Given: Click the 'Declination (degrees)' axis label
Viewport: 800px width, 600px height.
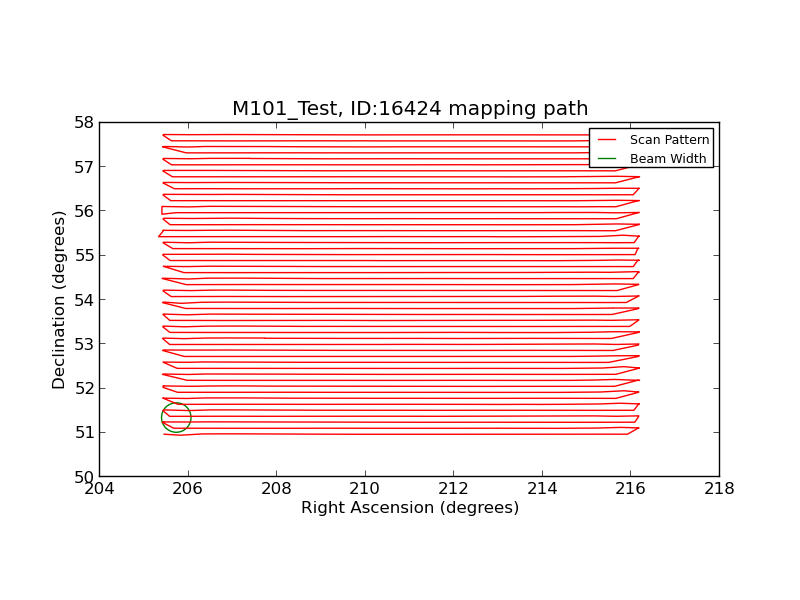Looking at the screenshot, I should [x=59, y=301].
